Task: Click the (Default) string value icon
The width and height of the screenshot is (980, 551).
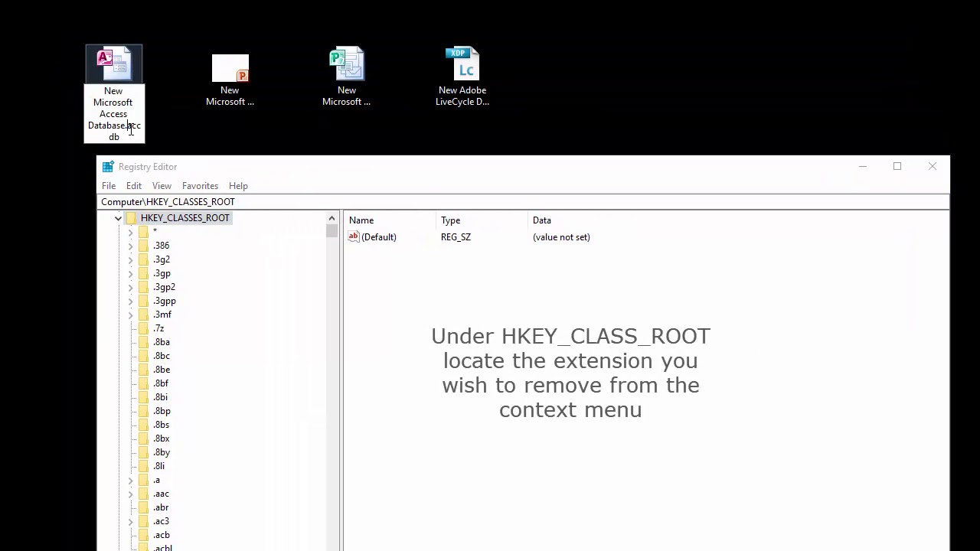Action: (x=354, y=237)
